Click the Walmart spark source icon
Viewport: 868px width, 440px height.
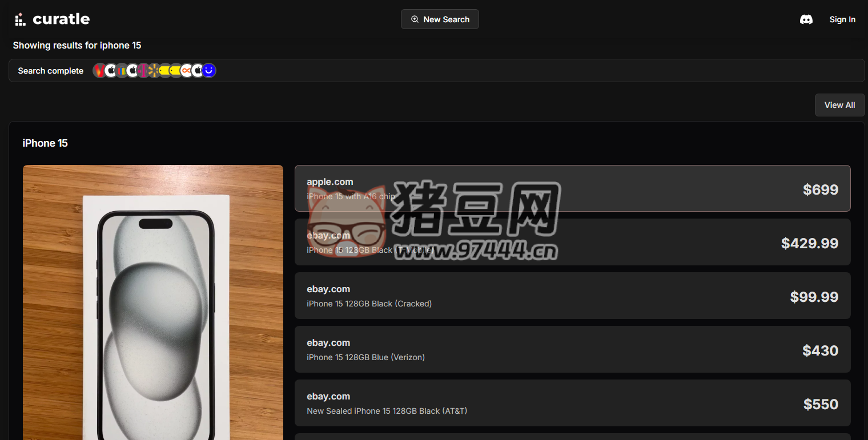[154, 71]
